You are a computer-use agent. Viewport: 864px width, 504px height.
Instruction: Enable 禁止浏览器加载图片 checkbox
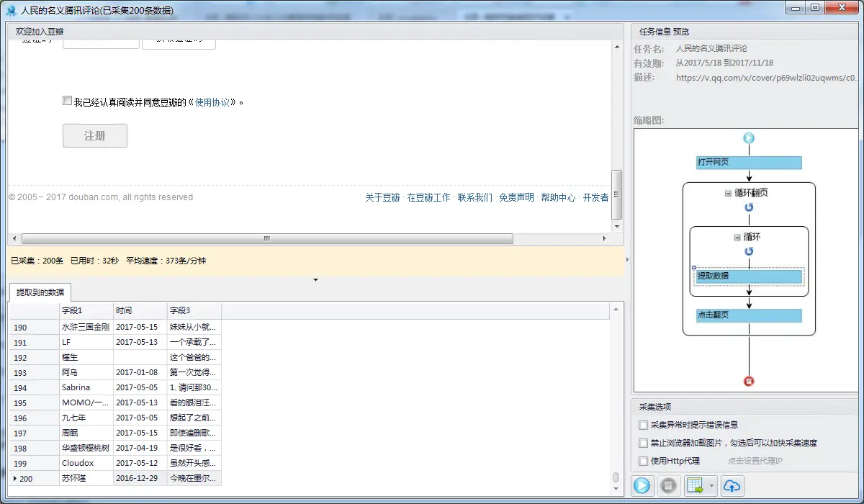[643, 443]
